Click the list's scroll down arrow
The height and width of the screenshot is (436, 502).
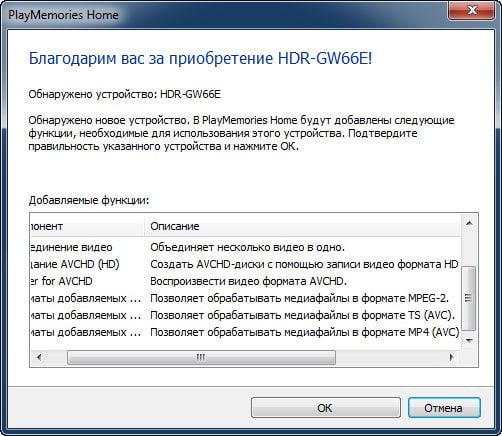(469, 340)
